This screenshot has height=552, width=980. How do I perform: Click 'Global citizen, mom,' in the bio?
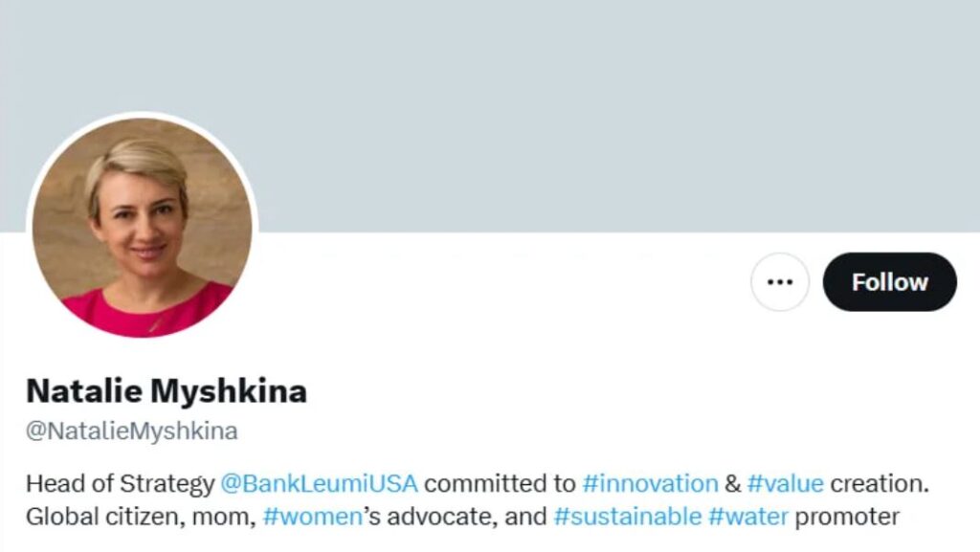[x=140, y=518]
